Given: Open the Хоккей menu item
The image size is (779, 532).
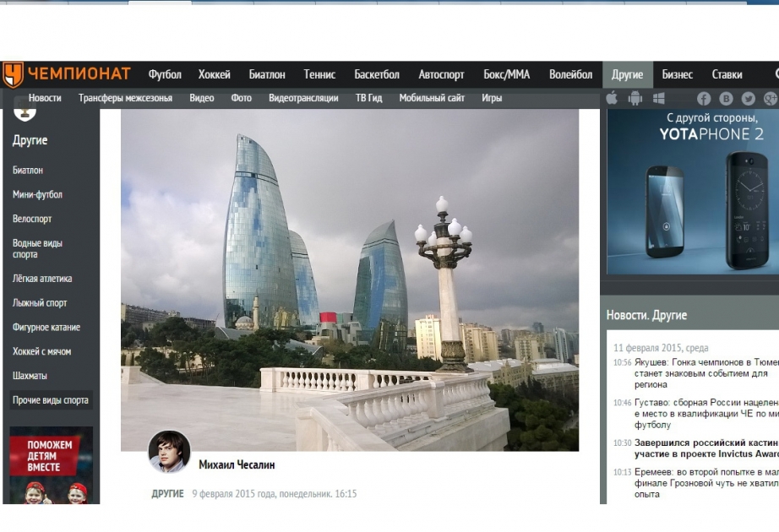Looking at the screenshot, I should [214, 74].
